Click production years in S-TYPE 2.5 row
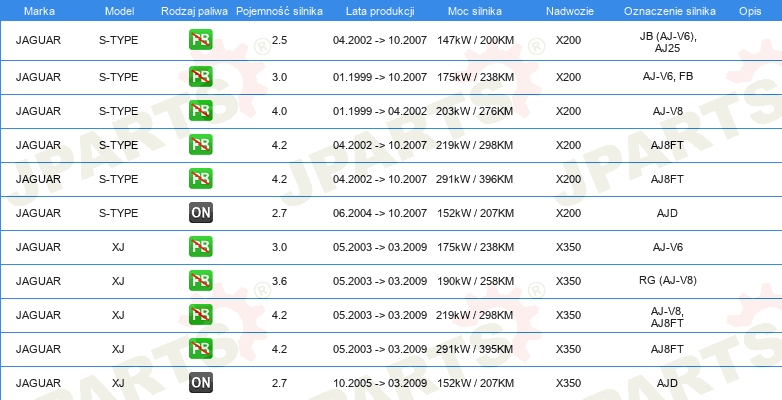Viewport: 782px width, 400px height. 380,40
